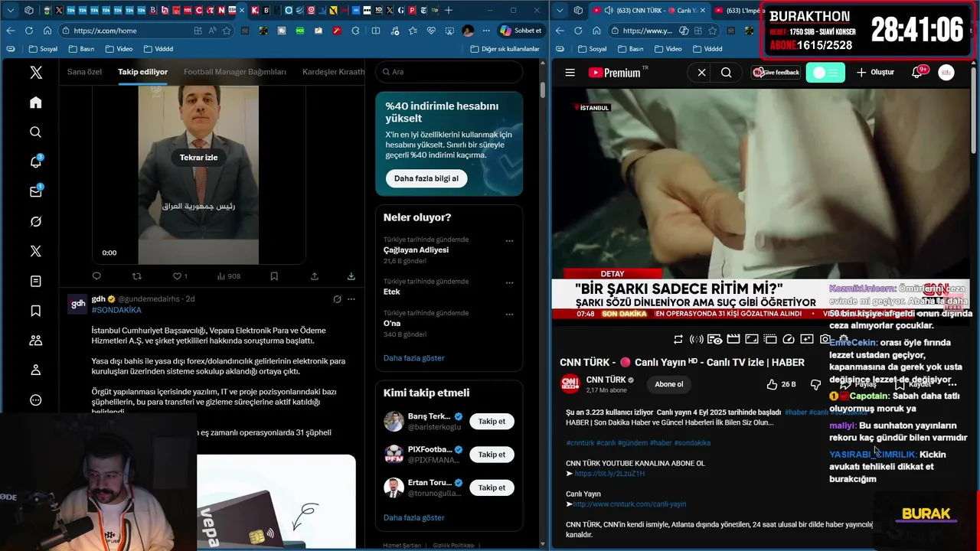This screenshot has height=551, width=980.
Task: Follow Barış Terkoğlu with Takip et
Action: click(492, 422)
